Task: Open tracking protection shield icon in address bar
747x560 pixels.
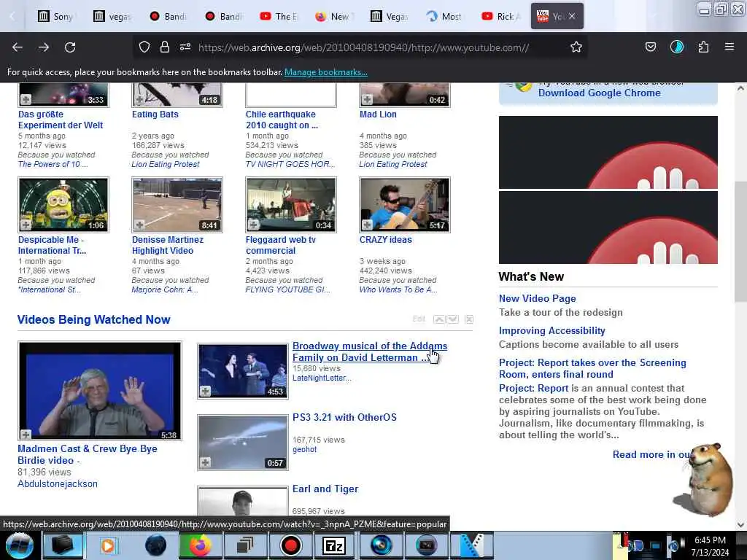Action: point(144,47)
